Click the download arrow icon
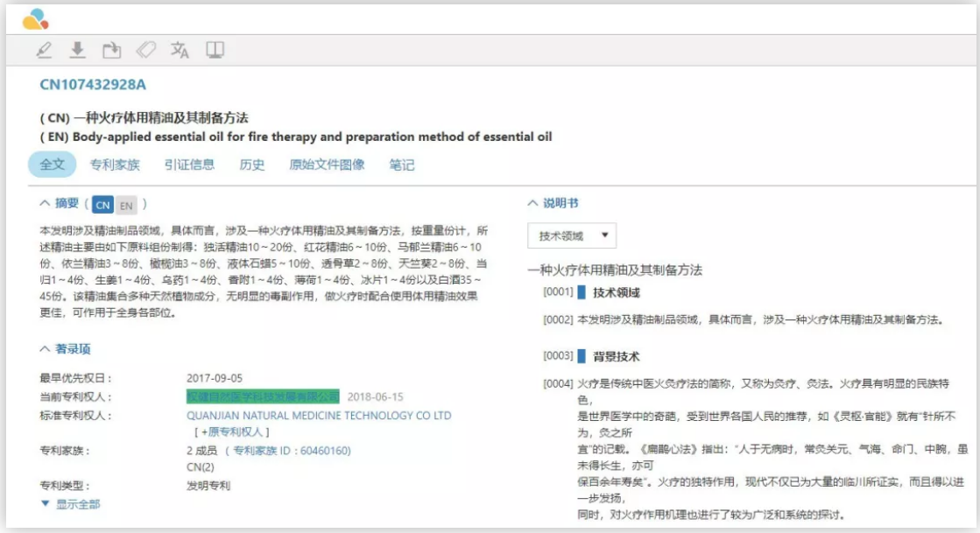The image size is (980, 533). [78, 51]
